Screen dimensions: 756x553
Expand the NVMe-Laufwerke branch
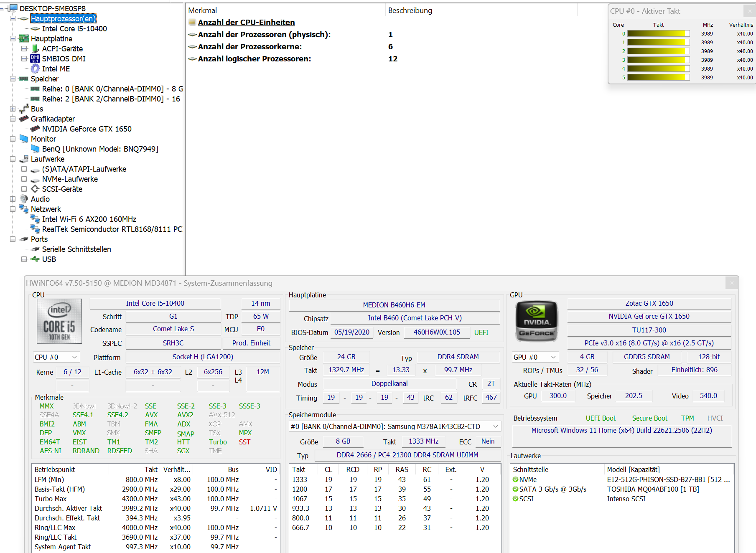click(24, 179)
